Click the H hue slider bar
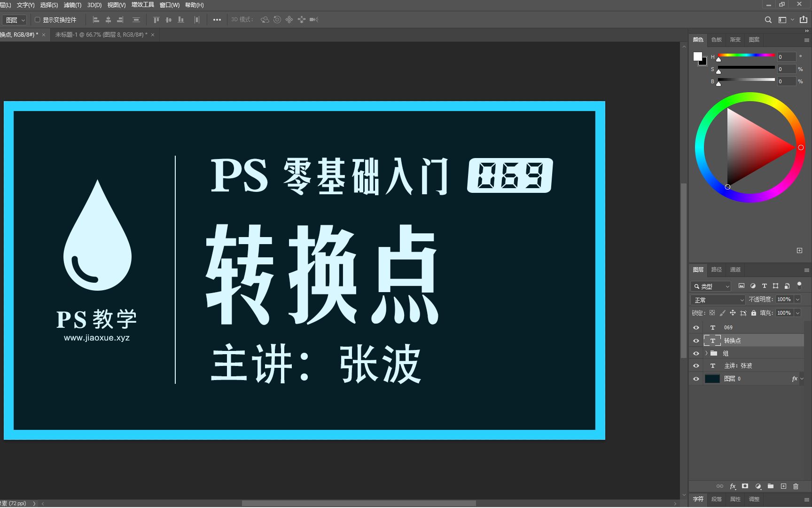 746,55
